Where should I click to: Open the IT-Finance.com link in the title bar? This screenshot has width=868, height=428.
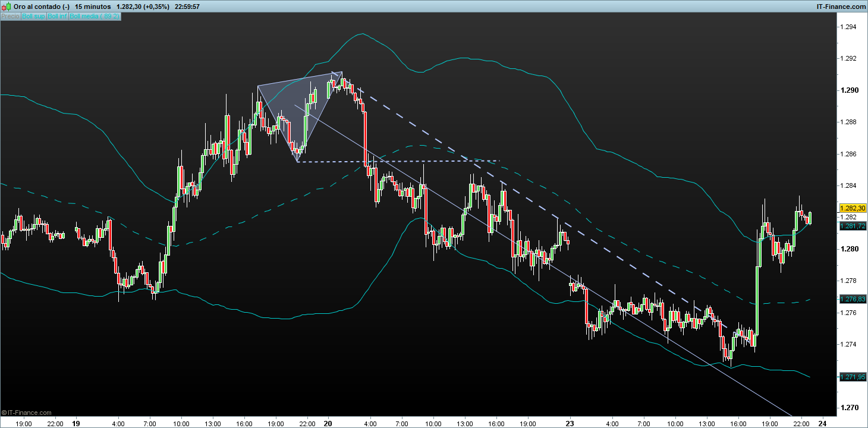tap(841, 7)
